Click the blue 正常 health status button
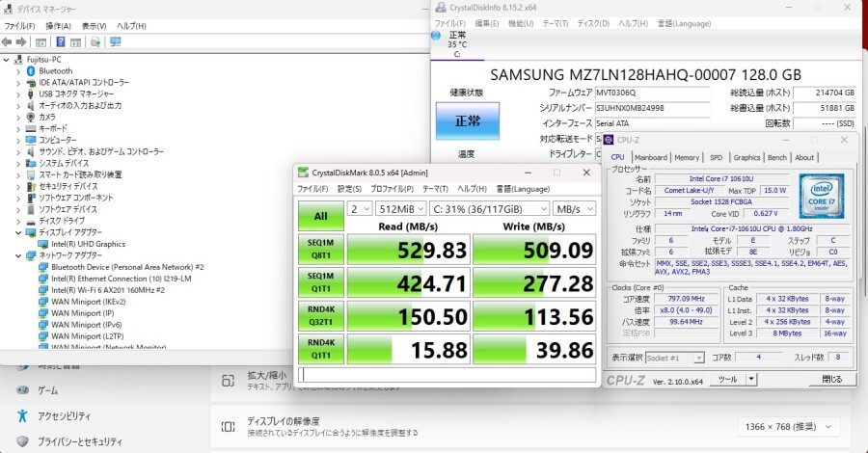The height and width of the screenshot is (453, 868). tap(467, 120)
